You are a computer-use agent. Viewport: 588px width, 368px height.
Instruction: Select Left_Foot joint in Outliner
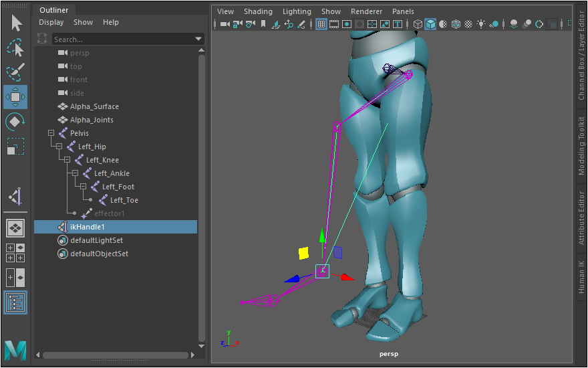[x=118, y=187]
